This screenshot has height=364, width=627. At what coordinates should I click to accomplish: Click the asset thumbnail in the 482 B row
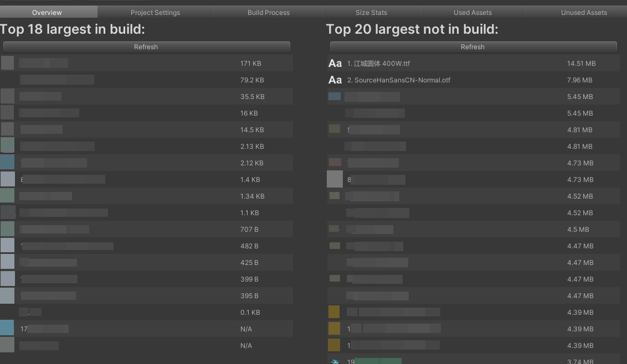point(7,245)
